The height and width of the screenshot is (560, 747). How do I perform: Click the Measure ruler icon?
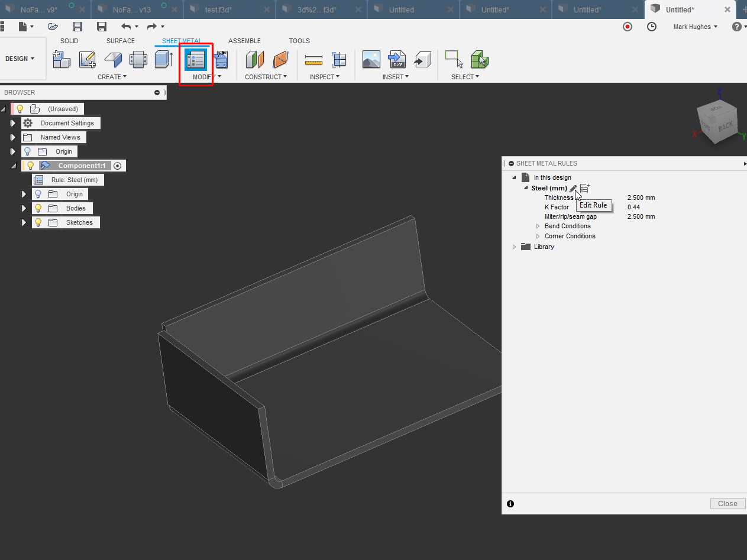[x=313, y=60]
